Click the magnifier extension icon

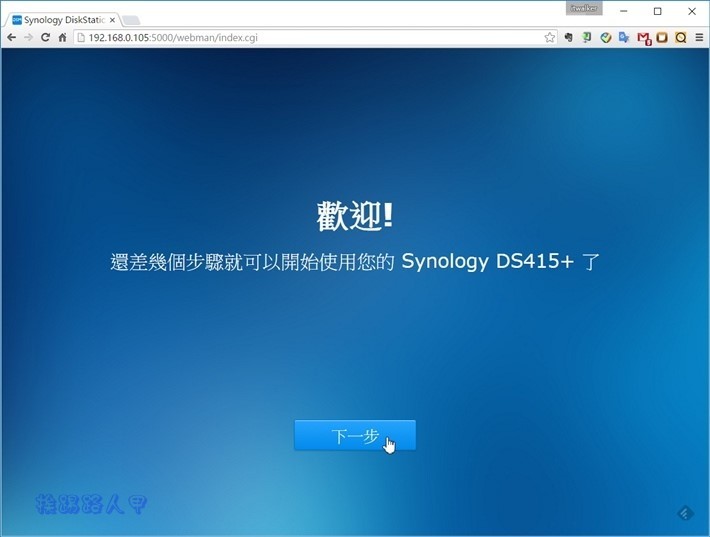point(681,38)
